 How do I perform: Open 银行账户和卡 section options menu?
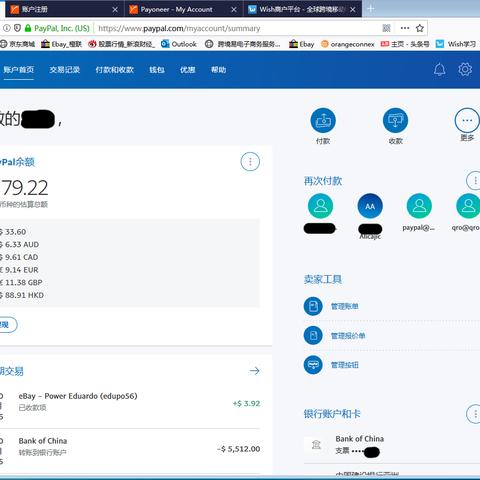pyautogui.click(x=474, y=414)
